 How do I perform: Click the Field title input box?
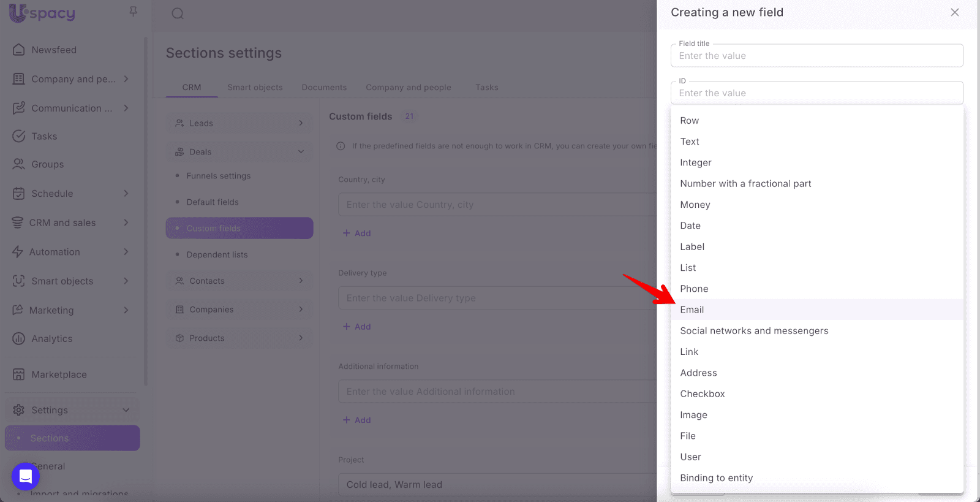816,56
